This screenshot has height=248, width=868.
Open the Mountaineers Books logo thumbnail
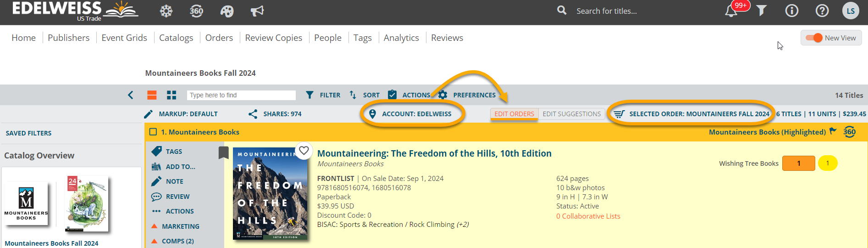[x=26, y=203]
